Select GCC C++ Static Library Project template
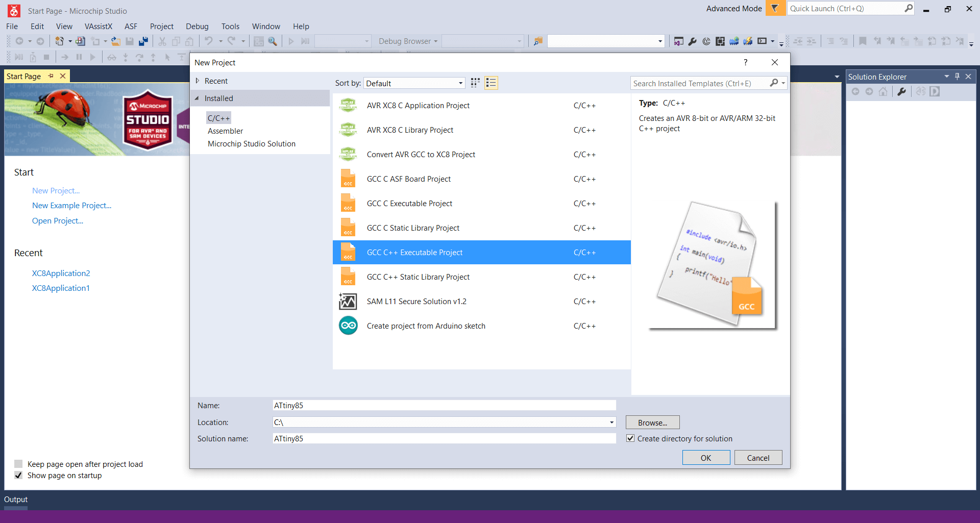 (x=482, y=277)
